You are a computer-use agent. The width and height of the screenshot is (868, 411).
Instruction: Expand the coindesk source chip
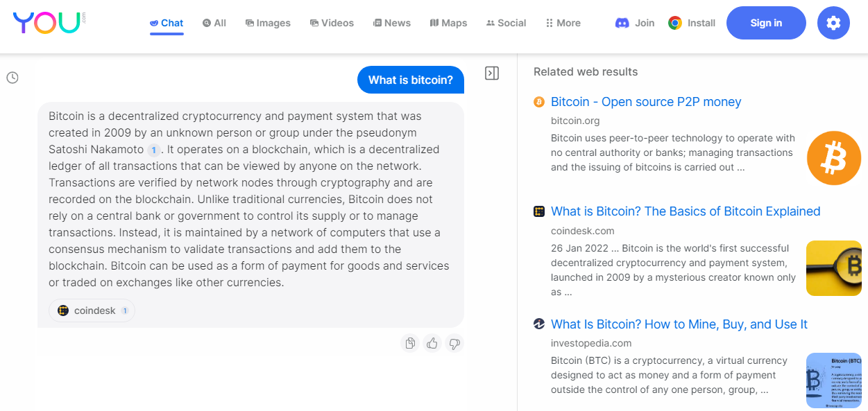point(92,311)
